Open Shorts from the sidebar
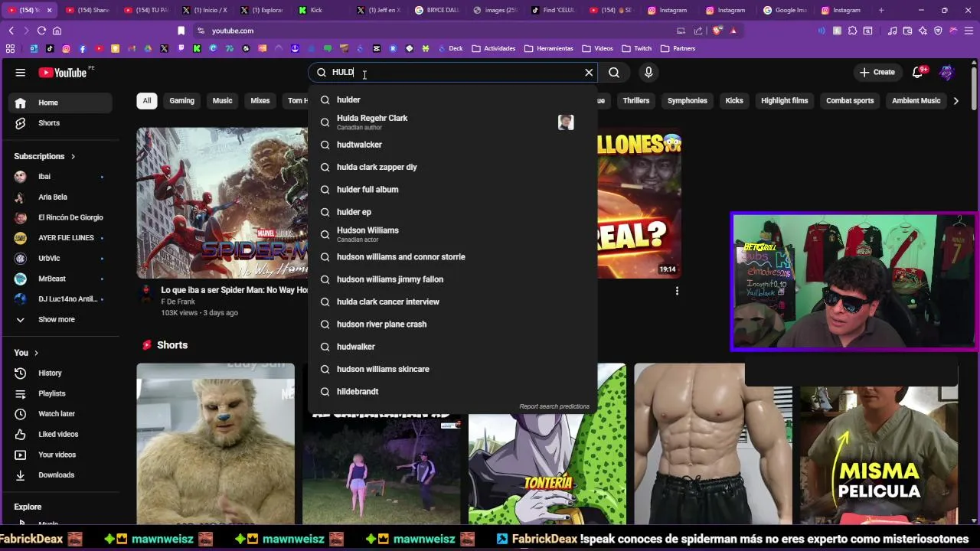The height and width of the screenshot is (551, 980). pos(61,123)
